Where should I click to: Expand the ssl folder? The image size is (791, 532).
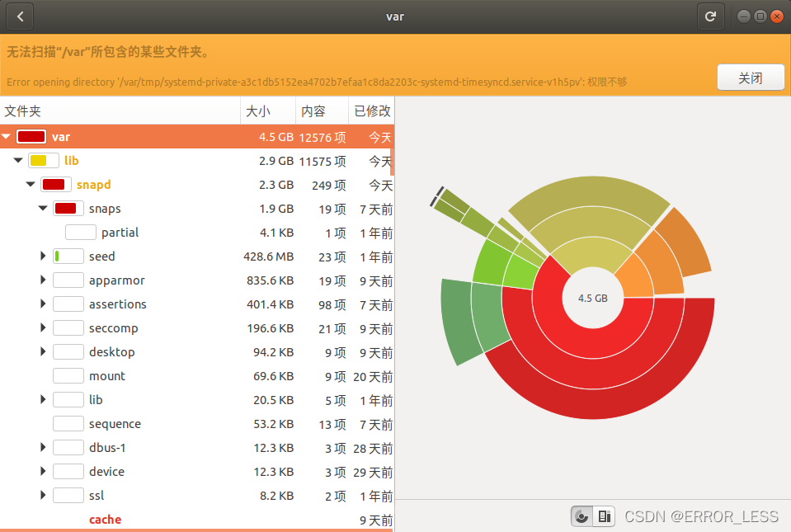pyautogui.click(x=43, y=495)
